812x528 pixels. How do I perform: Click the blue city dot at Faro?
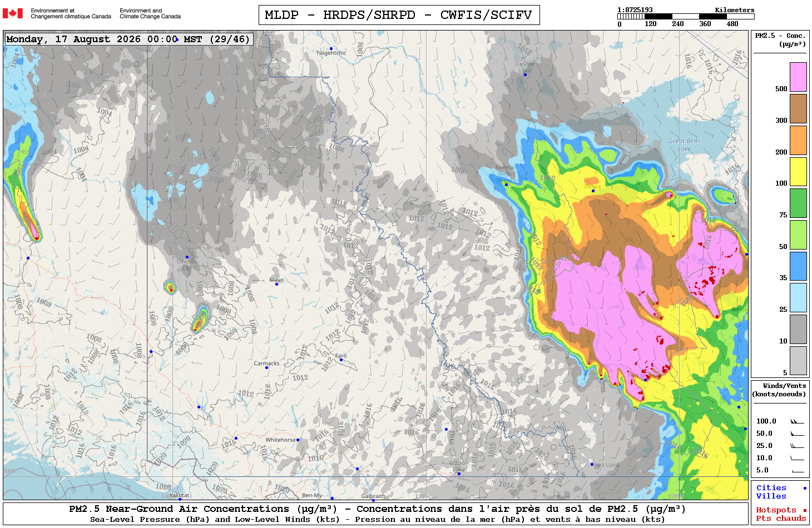pyautogui.click(x=341, y=360)
